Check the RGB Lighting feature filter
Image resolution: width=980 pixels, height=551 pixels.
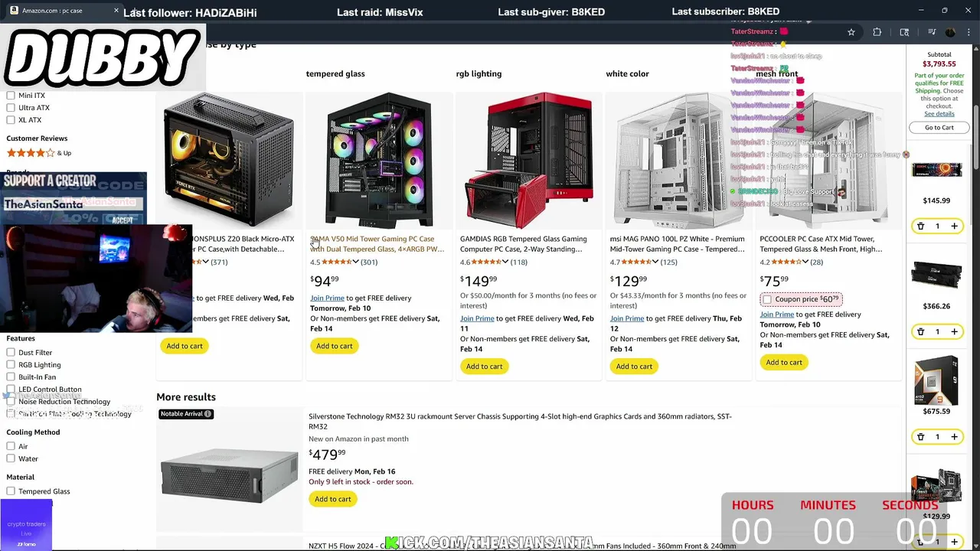[x=11, y=365]
